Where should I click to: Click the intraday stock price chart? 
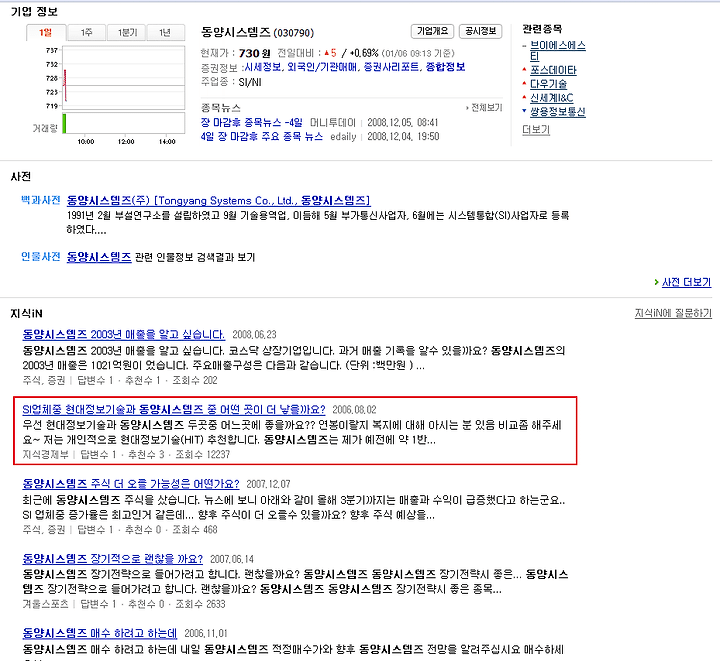pyautogui.click(x=124, y=78)
